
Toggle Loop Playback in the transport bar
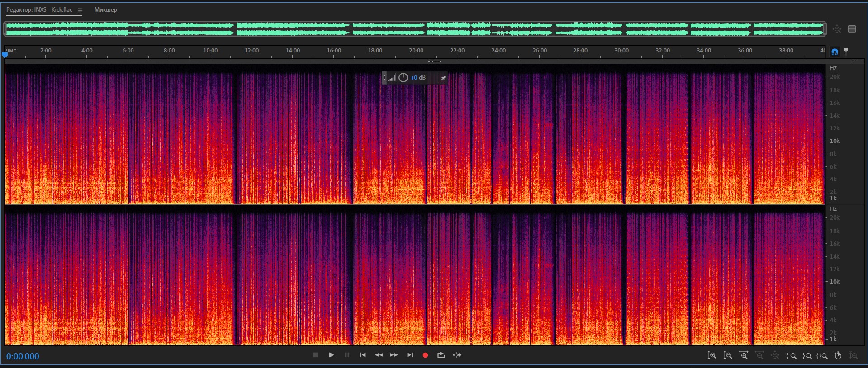point(441,355)
